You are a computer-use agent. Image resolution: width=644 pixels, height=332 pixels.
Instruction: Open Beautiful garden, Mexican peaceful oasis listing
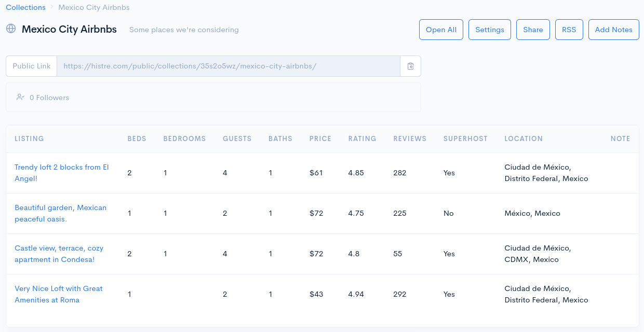pyautogui.click(x=60, y=213)
